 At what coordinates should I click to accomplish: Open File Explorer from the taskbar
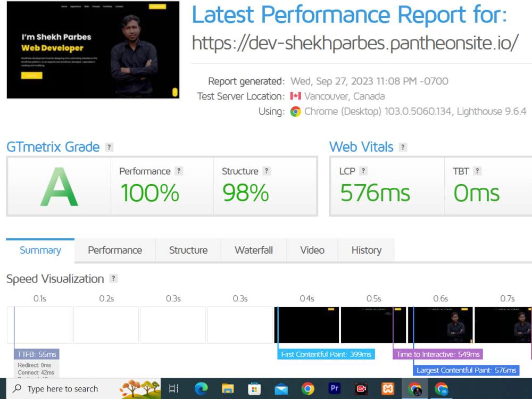[228, 388]
